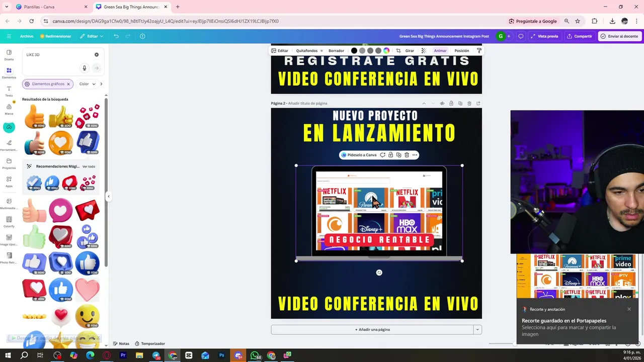Undo the last action
644x362 pixels.
[x=116, y=36]
